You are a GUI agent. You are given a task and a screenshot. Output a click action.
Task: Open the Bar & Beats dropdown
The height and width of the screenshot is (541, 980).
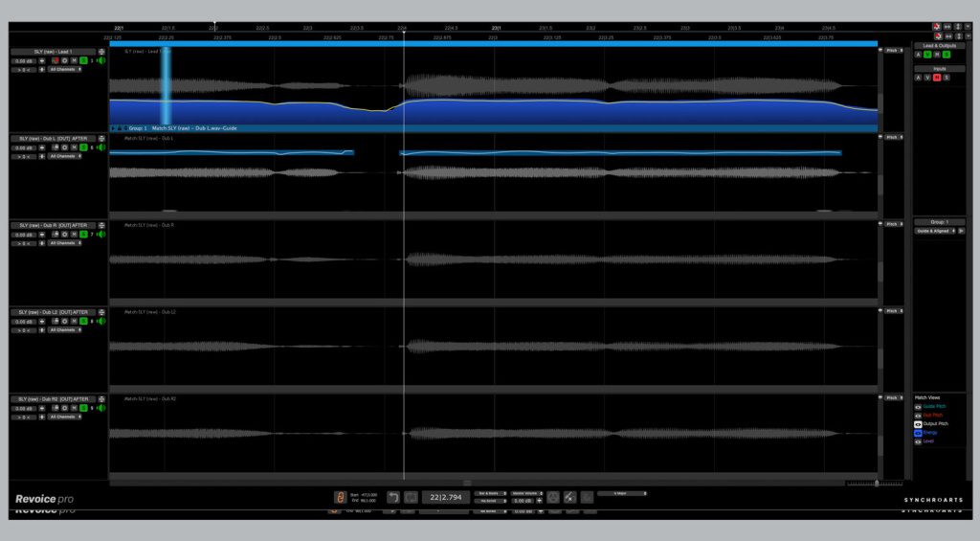coord(490,494)
